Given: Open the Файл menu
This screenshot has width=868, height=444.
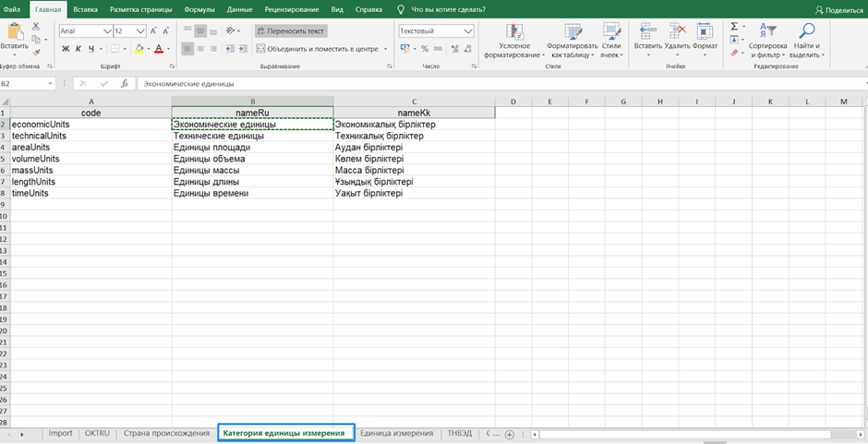Looking at the screenshot, I should pyautogui.click(x=12, y=9).
